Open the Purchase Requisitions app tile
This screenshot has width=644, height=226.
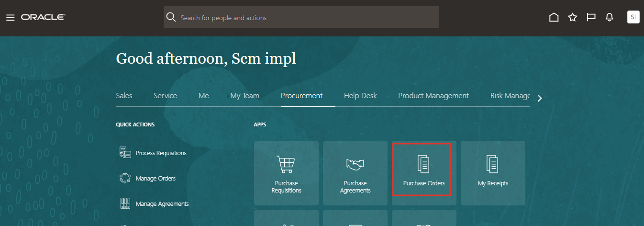click(x=286, y=173)
